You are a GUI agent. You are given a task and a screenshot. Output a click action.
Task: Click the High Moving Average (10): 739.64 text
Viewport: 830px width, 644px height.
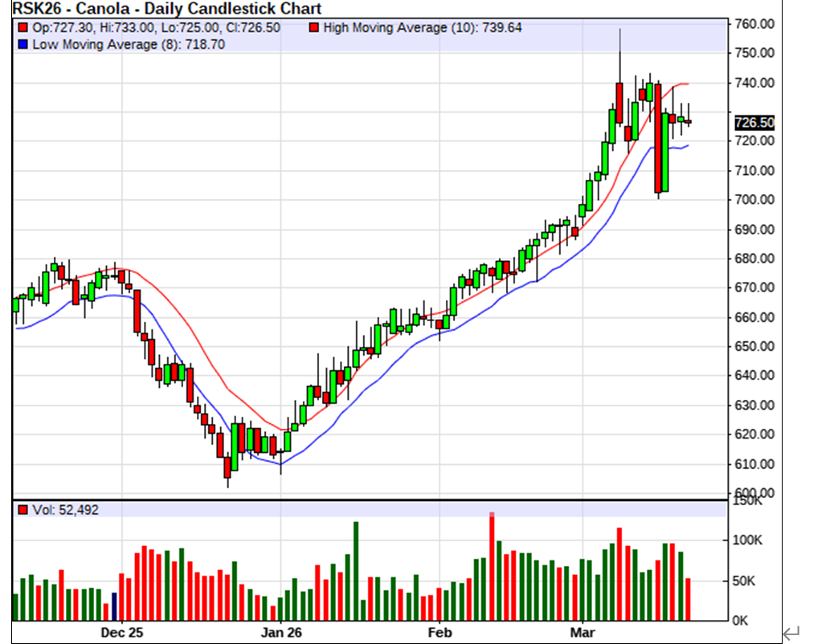423,28
